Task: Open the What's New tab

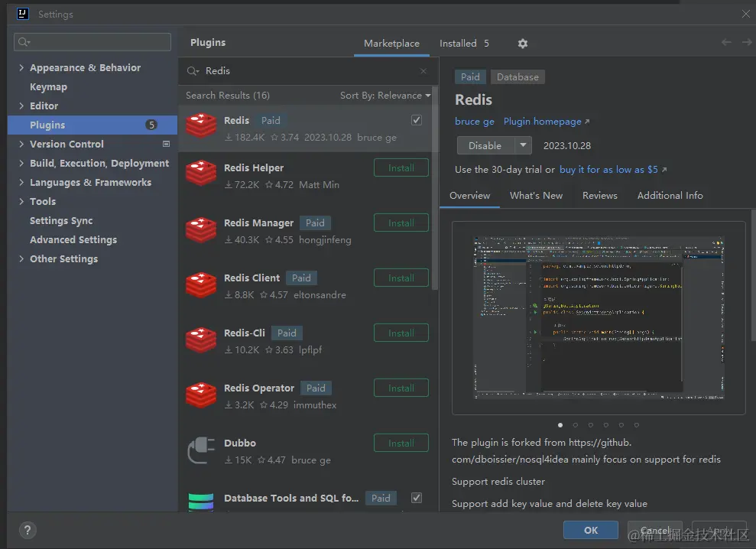Action: click(x=536, y=196)
